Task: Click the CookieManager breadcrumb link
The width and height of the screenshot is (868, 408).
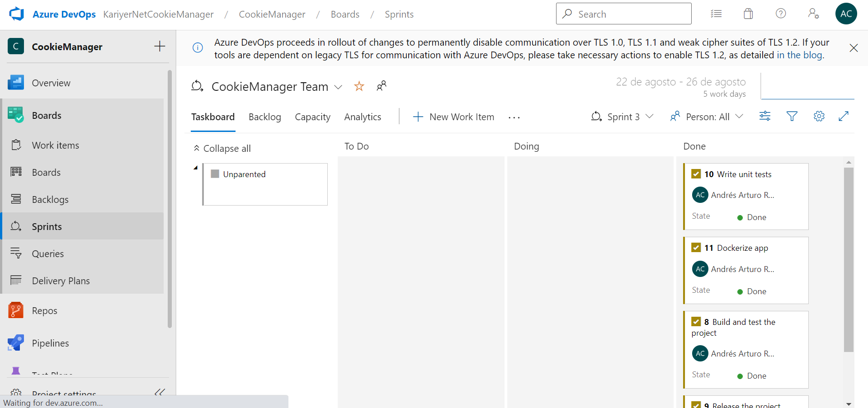Action: [272, 14]
